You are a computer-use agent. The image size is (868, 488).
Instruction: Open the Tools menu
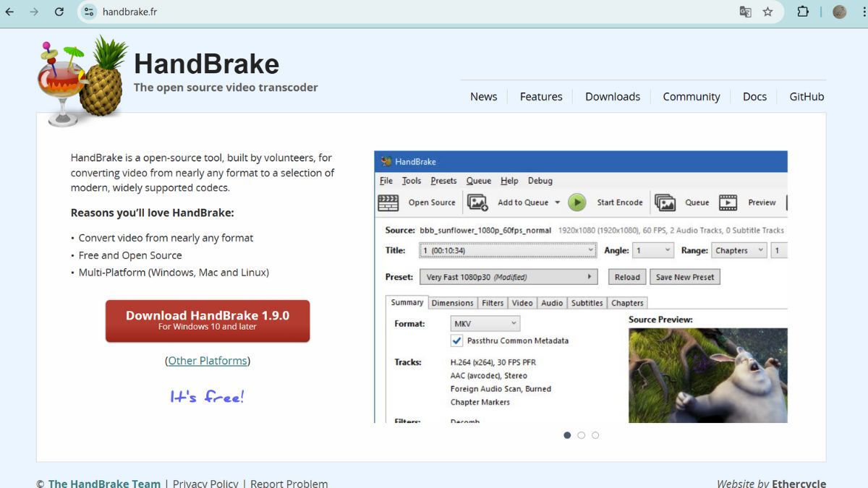(412, 181)
